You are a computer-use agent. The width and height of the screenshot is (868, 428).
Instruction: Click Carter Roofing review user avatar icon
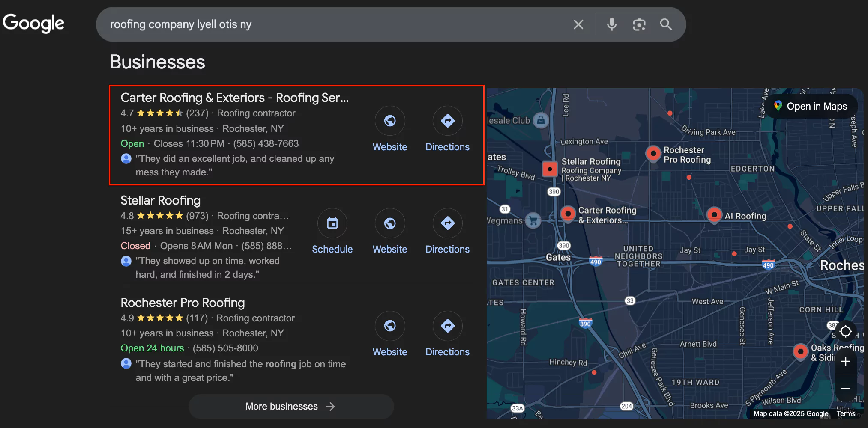126,159
